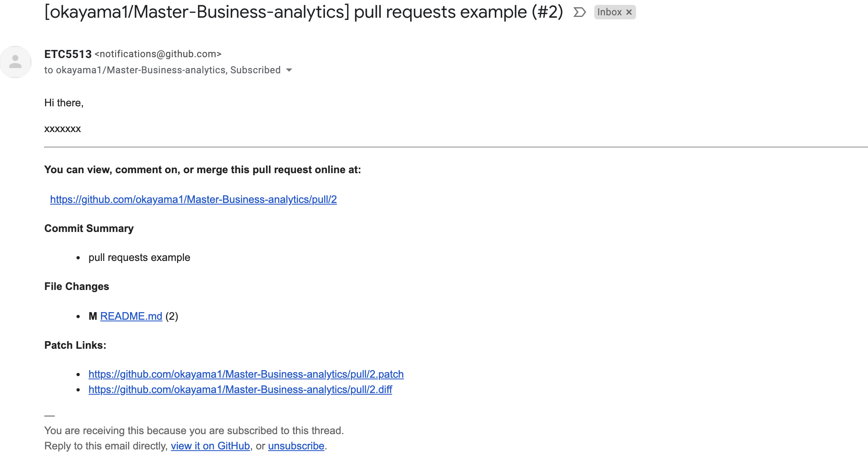Screen dimensions: 868x476
Task: Click the 'Hi there,' greeting text
Action: point(64,103)
